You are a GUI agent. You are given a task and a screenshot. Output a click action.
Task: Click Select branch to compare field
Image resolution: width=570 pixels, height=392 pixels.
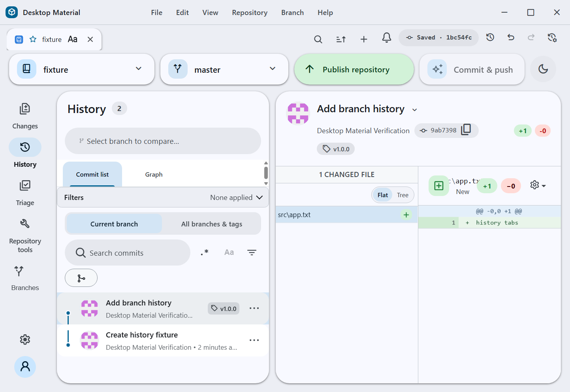click(163, 141)
